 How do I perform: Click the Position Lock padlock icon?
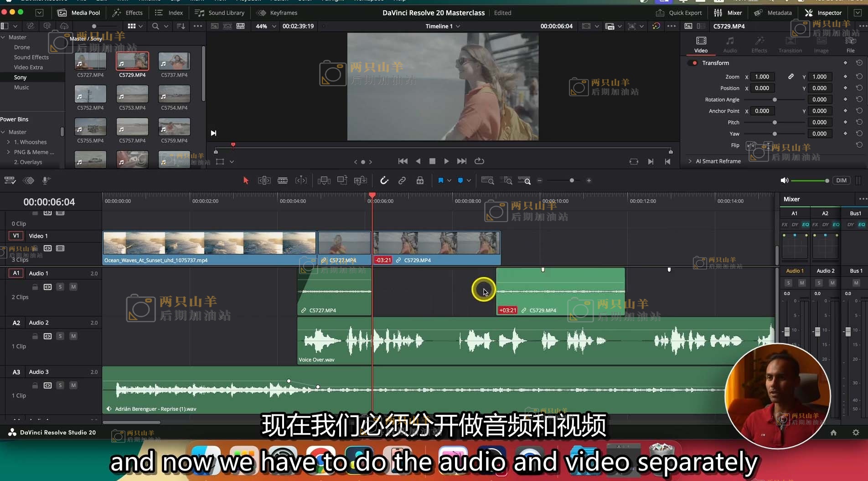(420, 181)
